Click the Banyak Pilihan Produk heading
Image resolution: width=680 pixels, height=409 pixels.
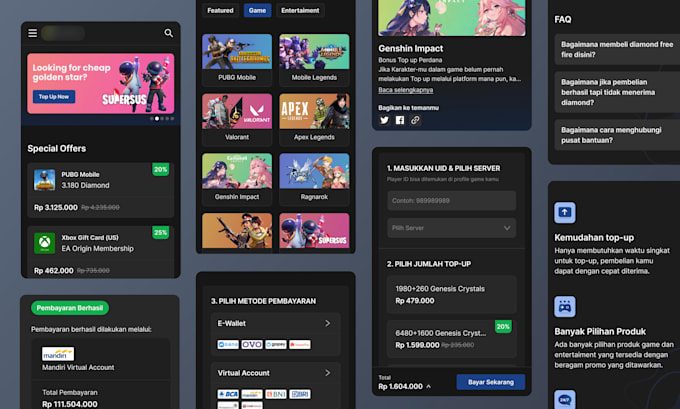point(600,332)
